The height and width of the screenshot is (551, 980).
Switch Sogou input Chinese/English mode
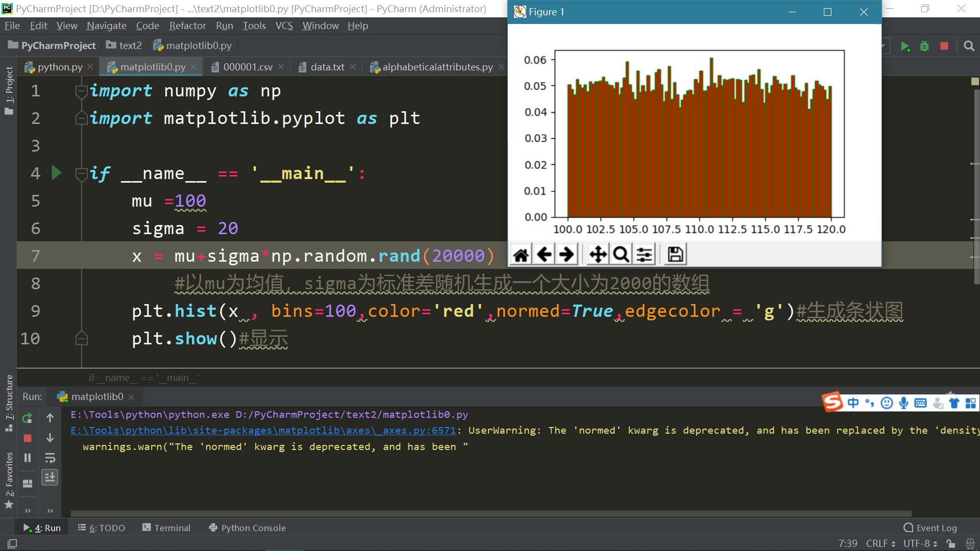tap(853, 403)
